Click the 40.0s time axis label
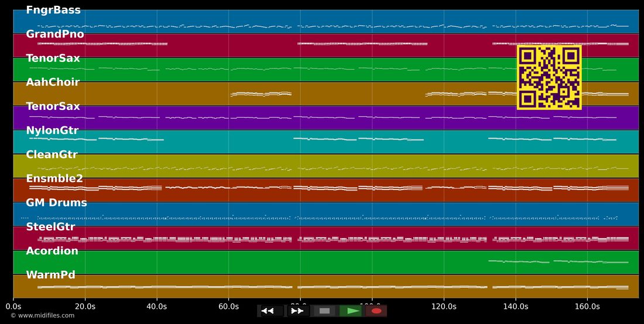644x324 pixels. pos(157,306)
